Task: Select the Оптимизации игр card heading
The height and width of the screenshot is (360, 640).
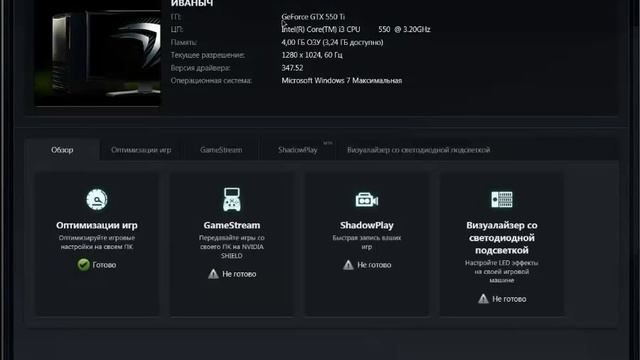Action: tap(97, 225)
